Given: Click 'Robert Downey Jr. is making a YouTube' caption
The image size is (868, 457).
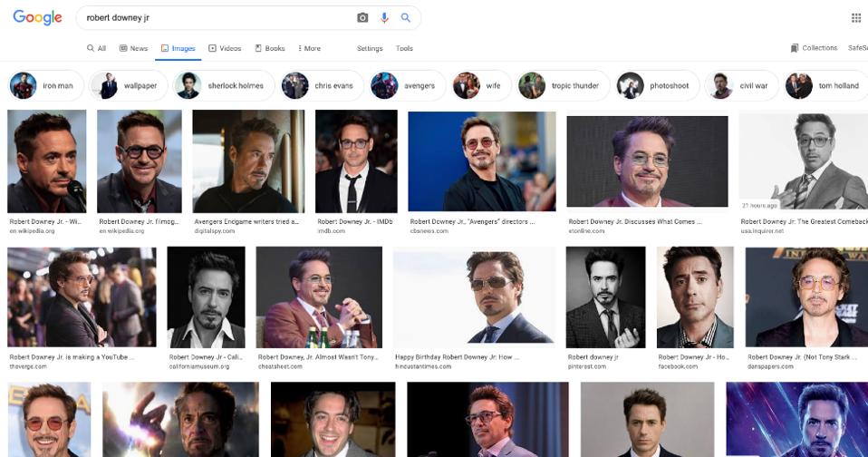Looking at the screenshot, I should (72, 357).
